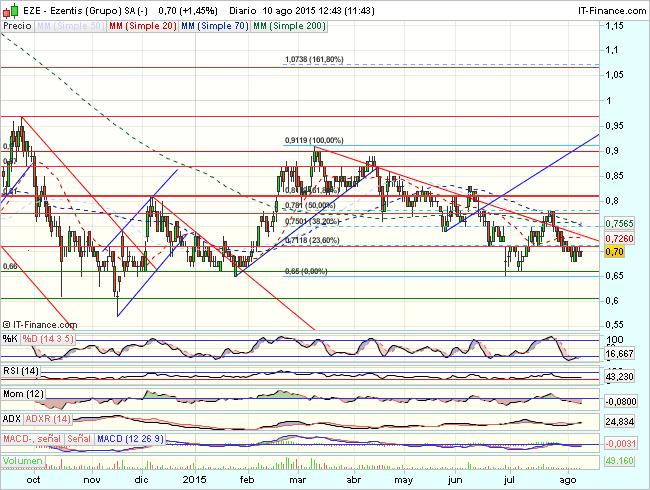Click the 0,65 (0,00%) Fibonacci label
The height and width of the screenshot is (490, 650).
(x=306, y=272)
